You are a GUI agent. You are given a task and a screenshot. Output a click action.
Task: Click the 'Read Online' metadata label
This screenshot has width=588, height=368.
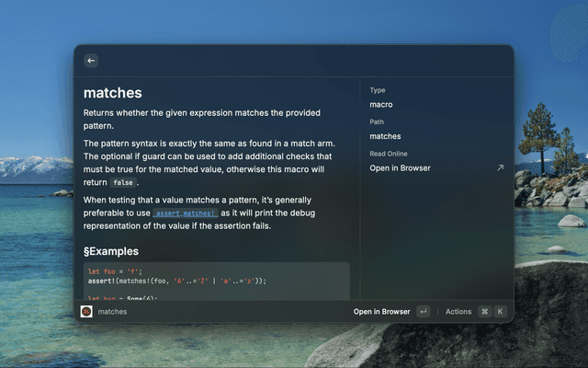click(388, 154)
